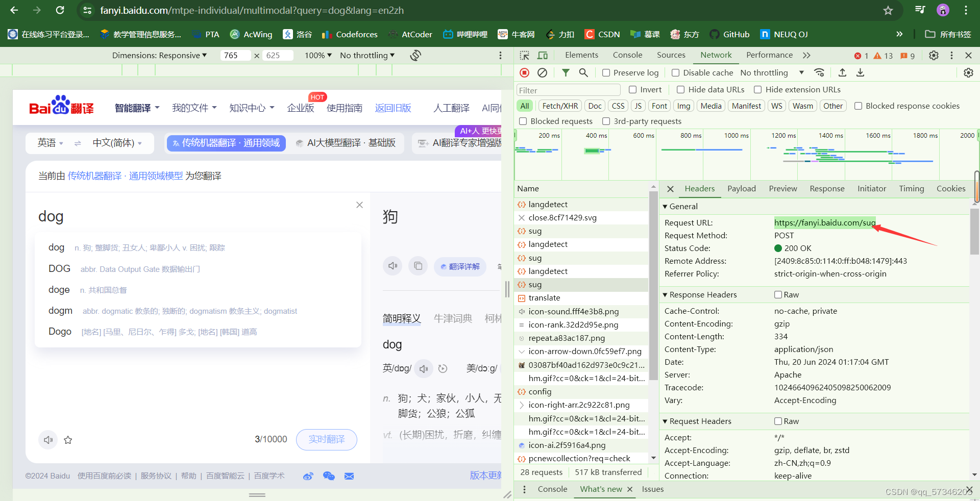Activate the inspect element picker icon
Screen dimensions: 980x501
coord(525,55)
